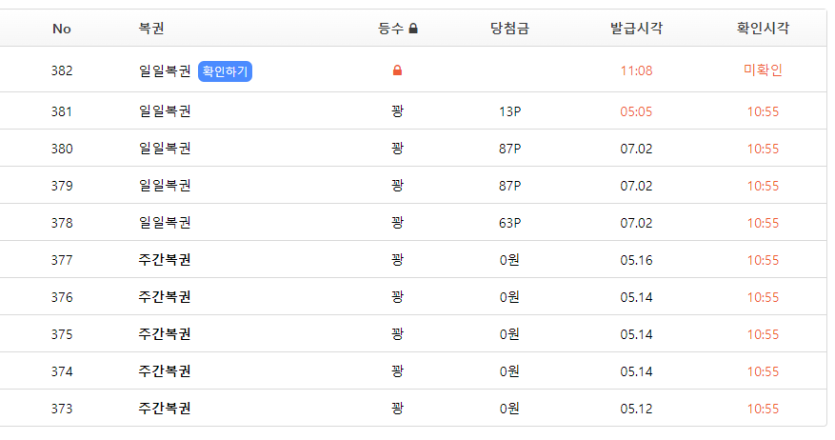This screenshot has width=835, height=440.
Task: Select row number 378
Action: click(x=62, y=223)
